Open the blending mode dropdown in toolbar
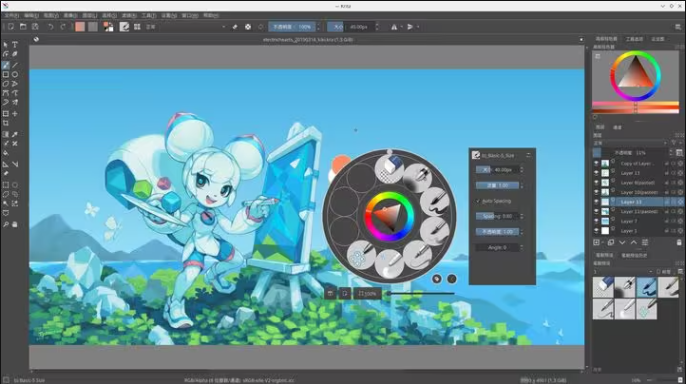 [186, 27]
